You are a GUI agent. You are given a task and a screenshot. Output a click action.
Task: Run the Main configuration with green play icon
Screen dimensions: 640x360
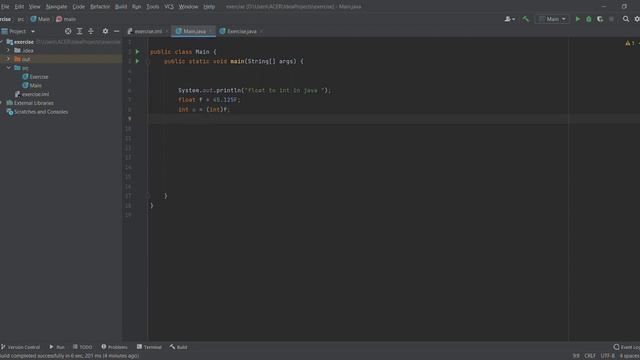[578, 19]
